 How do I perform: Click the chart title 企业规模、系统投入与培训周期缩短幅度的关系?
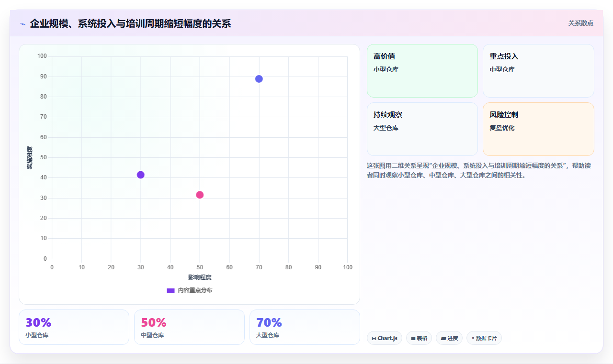pyautogui.click(x=130, y=23)
